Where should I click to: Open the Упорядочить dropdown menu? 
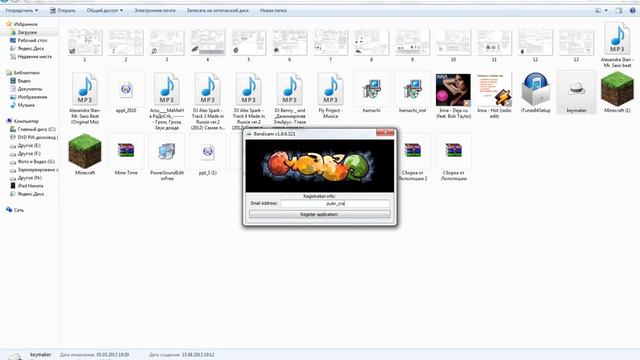pos(22,11)
